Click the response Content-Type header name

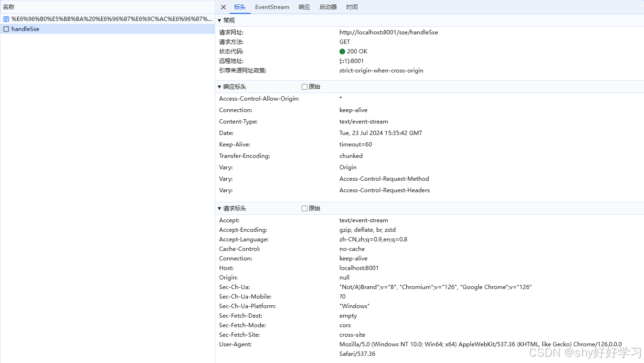238,122
